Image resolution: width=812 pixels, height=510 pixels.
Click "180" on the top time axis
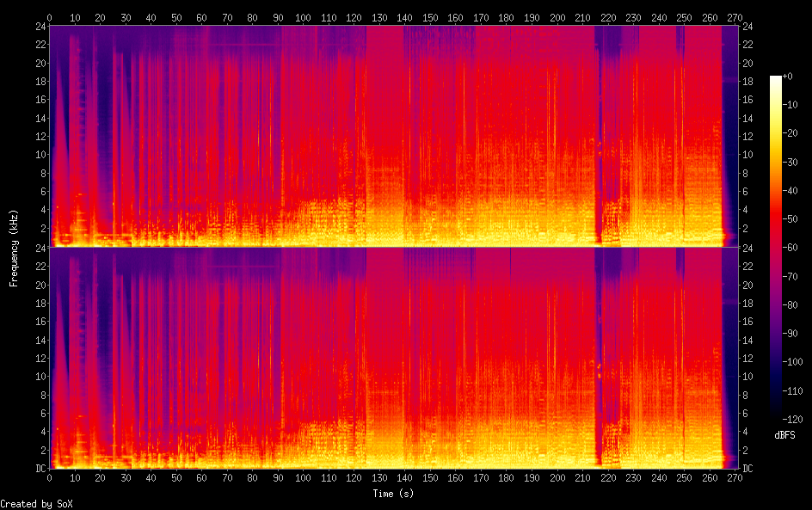[x=506, y=17]
